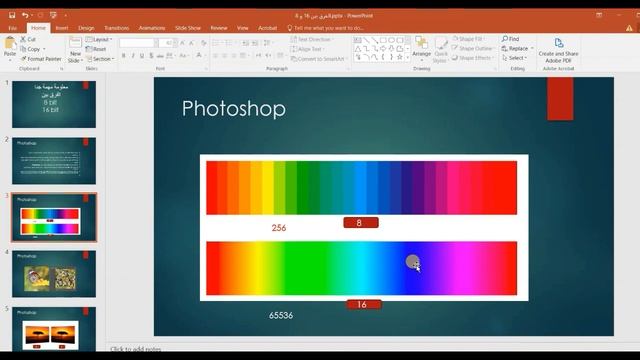
Task: Open the Copy options arrow
Action: (44, 49)
